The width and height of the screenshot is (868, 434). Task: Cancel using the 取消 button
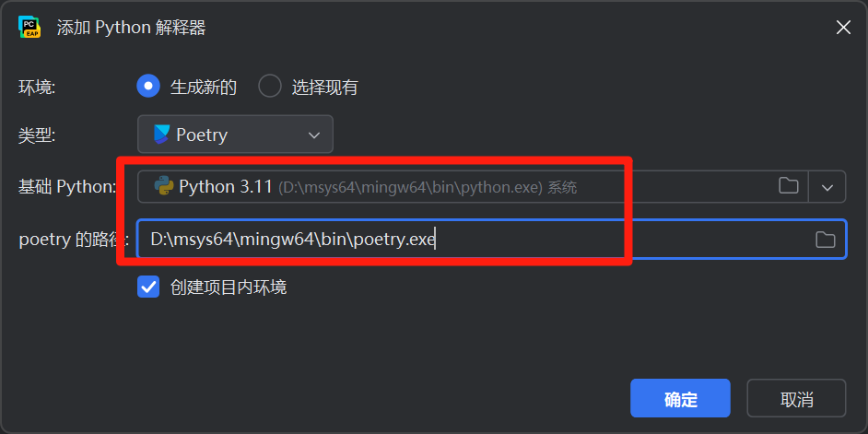tap(796, 398)
